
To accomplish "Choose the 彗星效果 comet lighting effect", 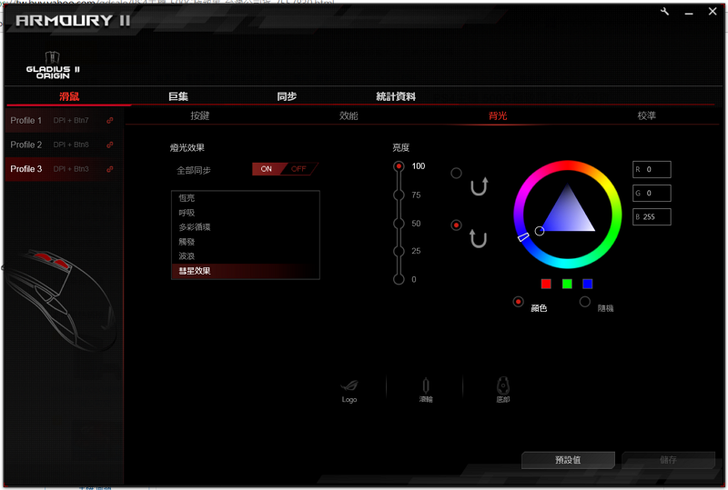I will click(246, 271).
